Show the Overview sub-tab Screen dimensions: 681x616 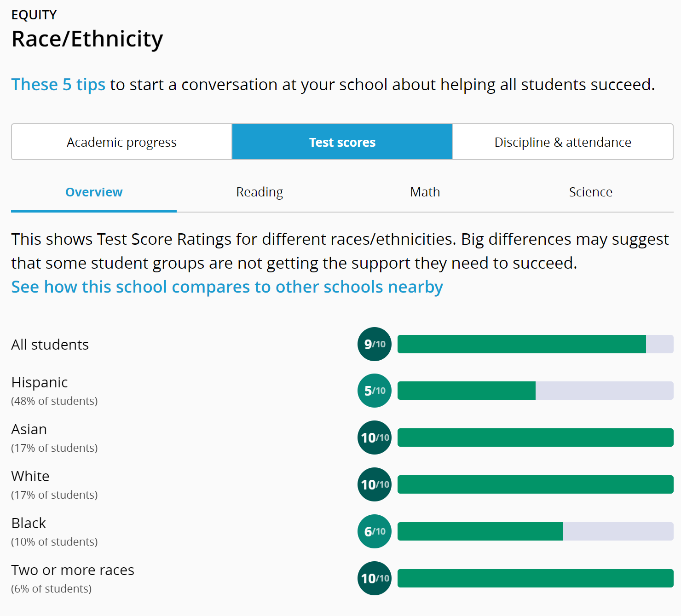[94, 192]
